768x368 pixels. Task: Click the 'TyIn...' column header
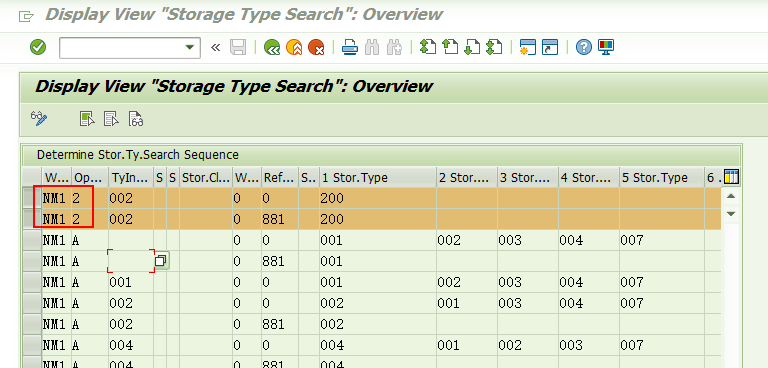131,177
